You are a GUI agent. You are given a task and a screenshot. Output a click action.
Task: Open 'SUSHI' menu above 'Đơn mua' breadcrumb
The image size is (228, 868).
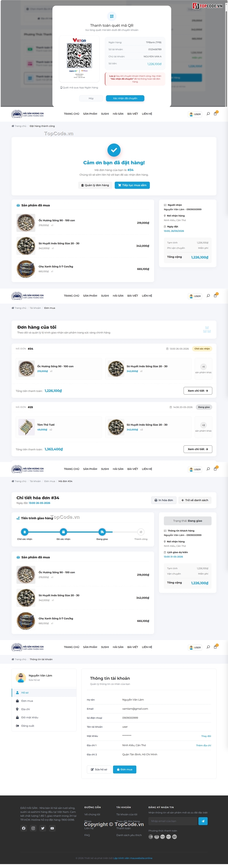(x=105, y=296)
